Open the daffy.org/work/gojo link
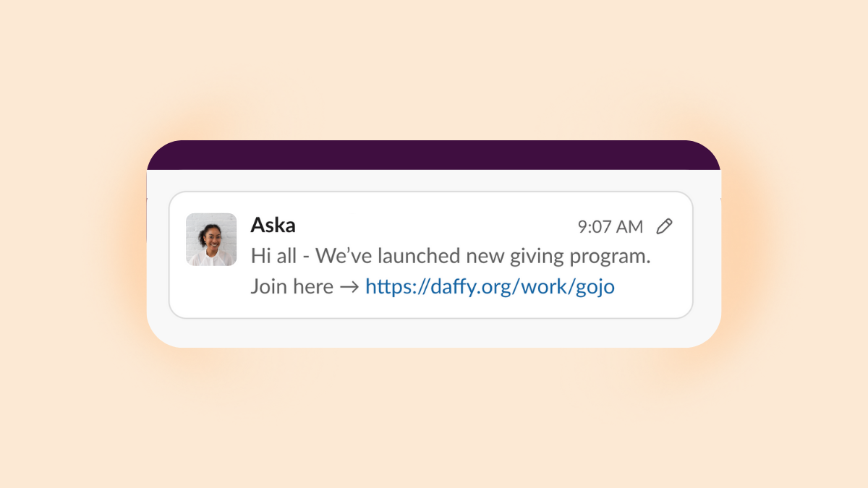 pos(490,287)
